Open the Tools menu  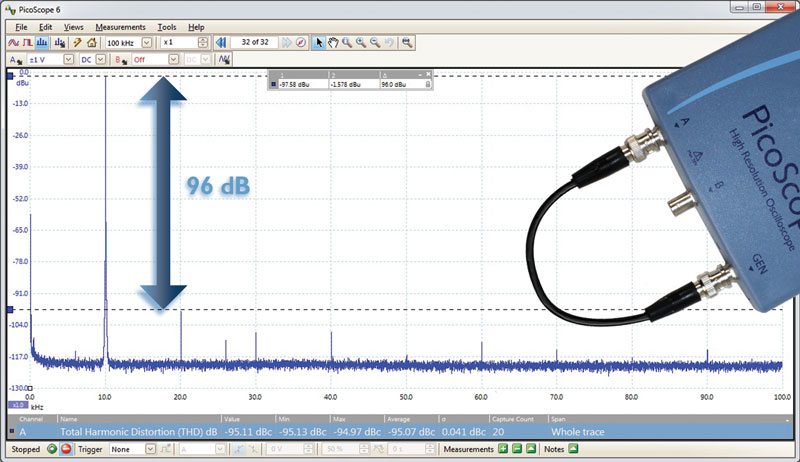[167, 26]
